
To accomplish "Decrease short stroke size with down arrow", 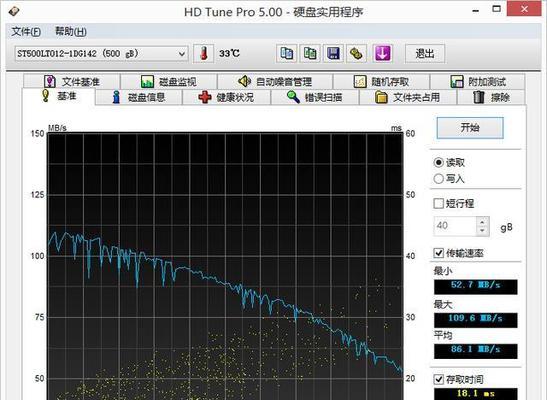I will coord(482,230).
